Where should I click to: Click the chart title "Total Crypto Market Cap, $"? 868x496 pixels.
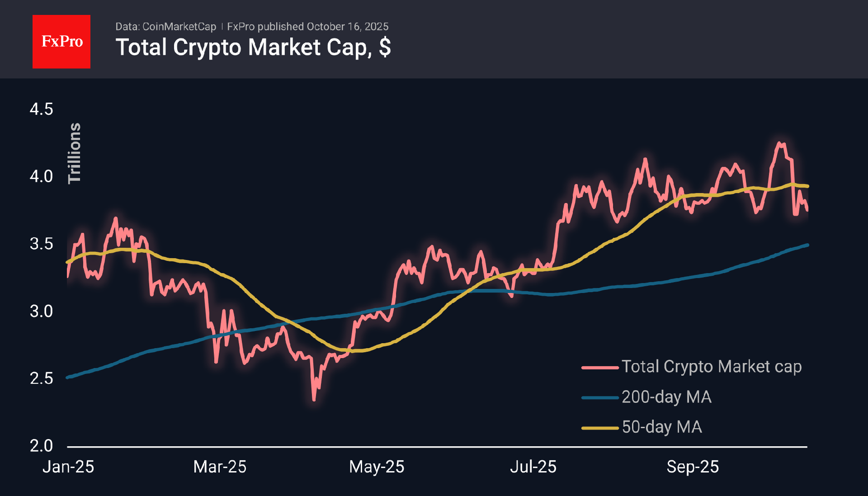click(253, 47)
